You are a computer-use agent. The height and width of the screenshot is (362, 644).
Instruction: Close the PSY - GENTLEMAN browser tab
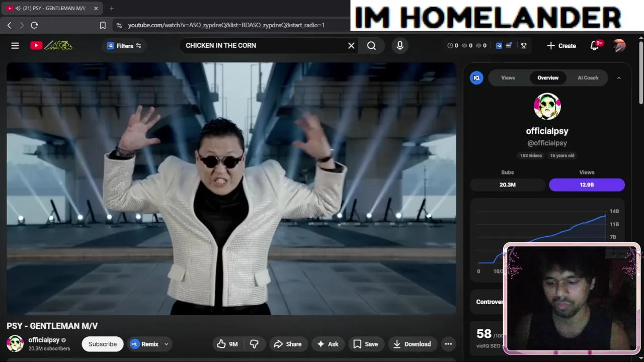pos(96,9)
